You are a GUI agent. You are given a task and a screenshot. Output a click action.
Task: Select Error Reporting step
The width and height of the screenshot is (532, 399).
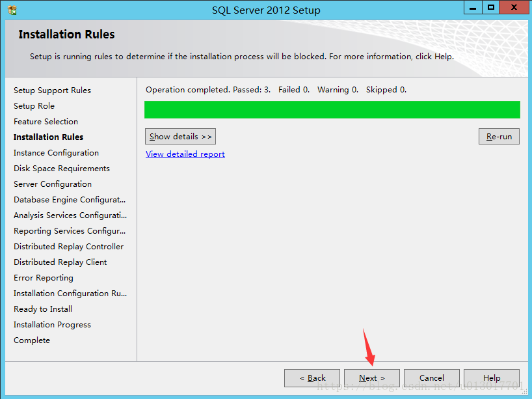click(44, 278)
